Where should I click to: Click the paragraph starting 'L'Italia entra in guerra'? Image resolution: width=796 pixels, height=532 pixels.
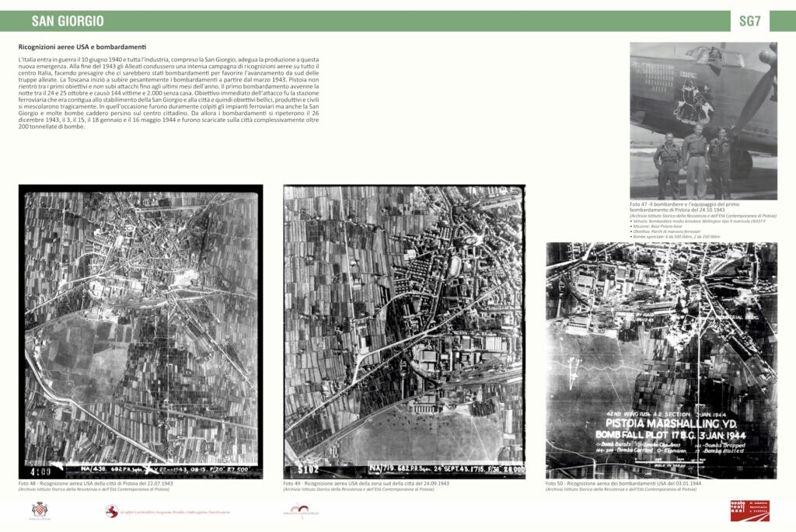coord(169,93)
